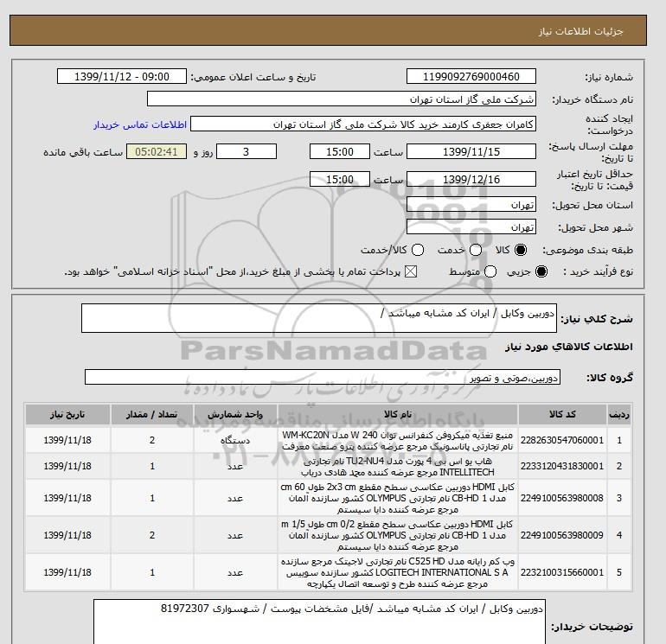666x644 pixels.
Task: Click the تاریخ نیاز column header
Action: pyautogui.click(x=67, y=414)
